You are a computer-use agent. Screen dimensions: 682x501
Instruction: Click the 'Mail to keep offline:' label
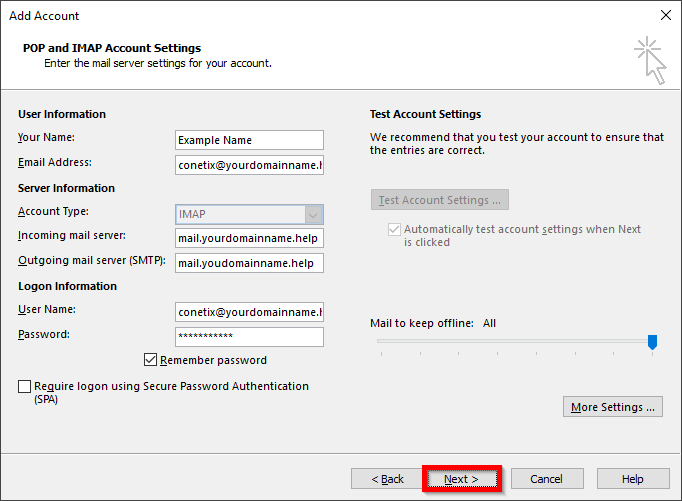pyautogui.click(x=422, y=323)
